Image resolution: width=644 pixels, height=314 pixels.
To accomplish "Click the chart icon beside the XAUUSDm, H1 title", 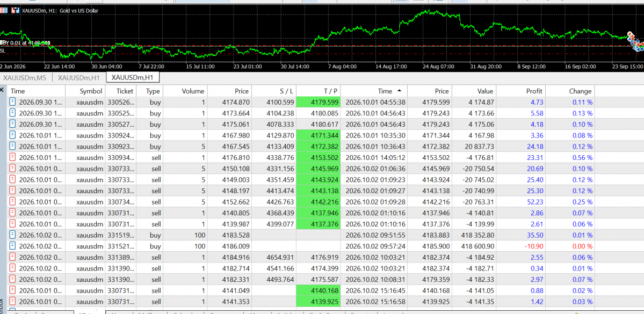I will (x=15, y=10).
